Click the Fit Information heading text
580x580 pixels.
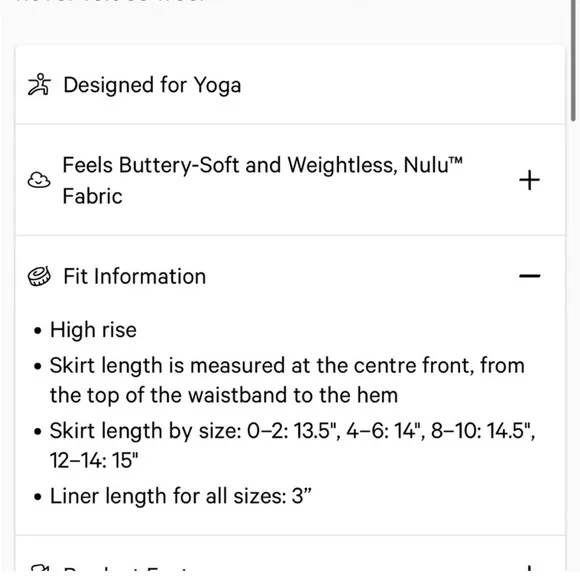coord(135,276)
